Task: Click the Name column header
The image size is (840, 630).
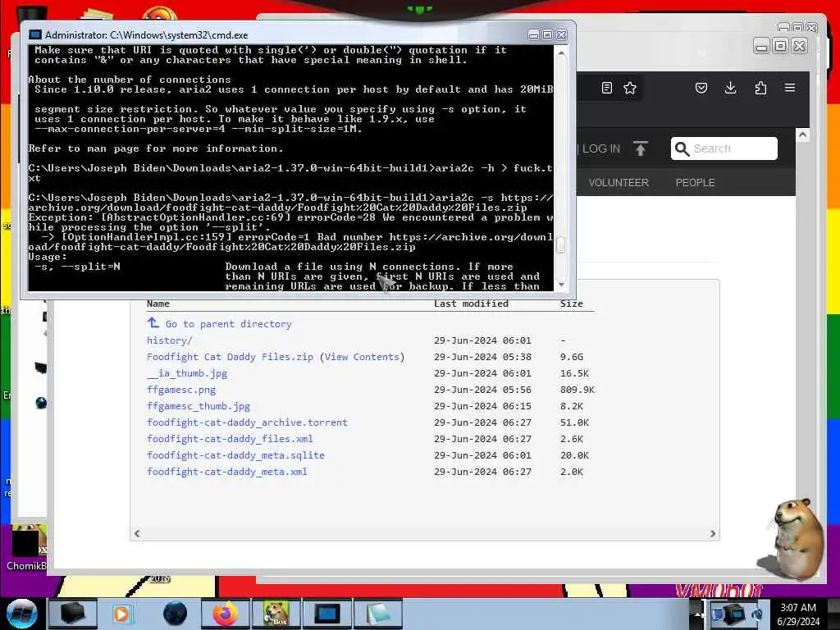Action: 158,304
